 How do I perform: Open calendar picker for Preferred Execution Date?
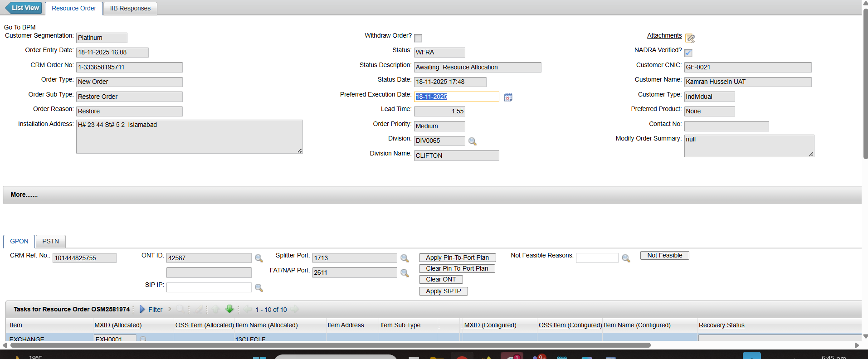508,97
